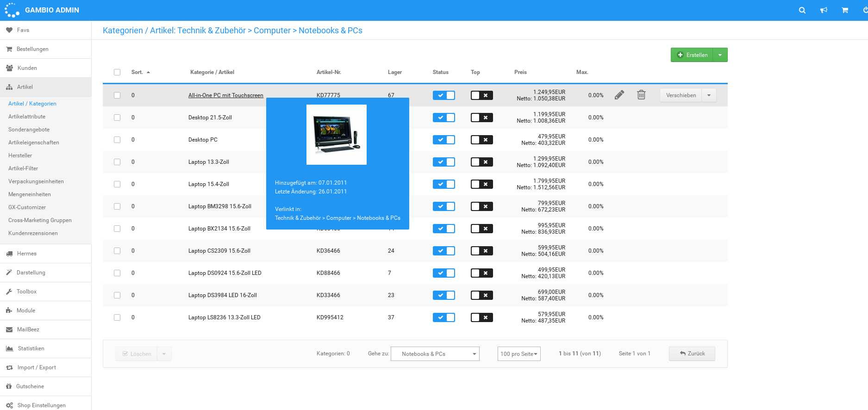Open the All-in-One PC mit Touchscreen link
This screenshot has width=868, height=410.
[225, 95]
